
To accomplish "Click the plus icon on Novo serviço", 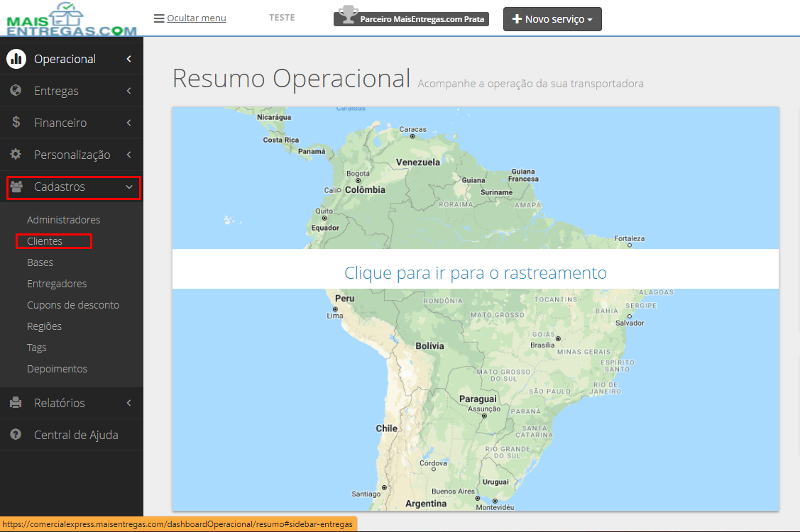I will click(517, 19).
